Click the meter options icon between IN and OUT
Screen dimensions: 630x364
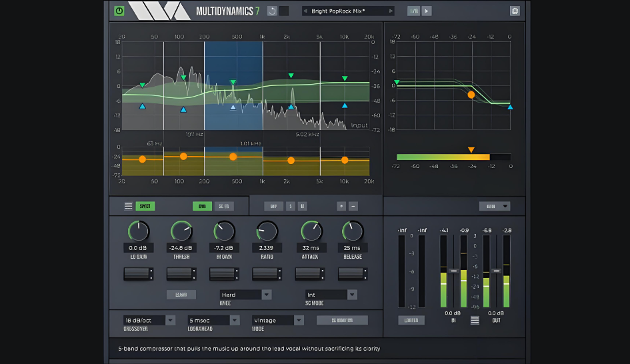[x=475, y=320]
